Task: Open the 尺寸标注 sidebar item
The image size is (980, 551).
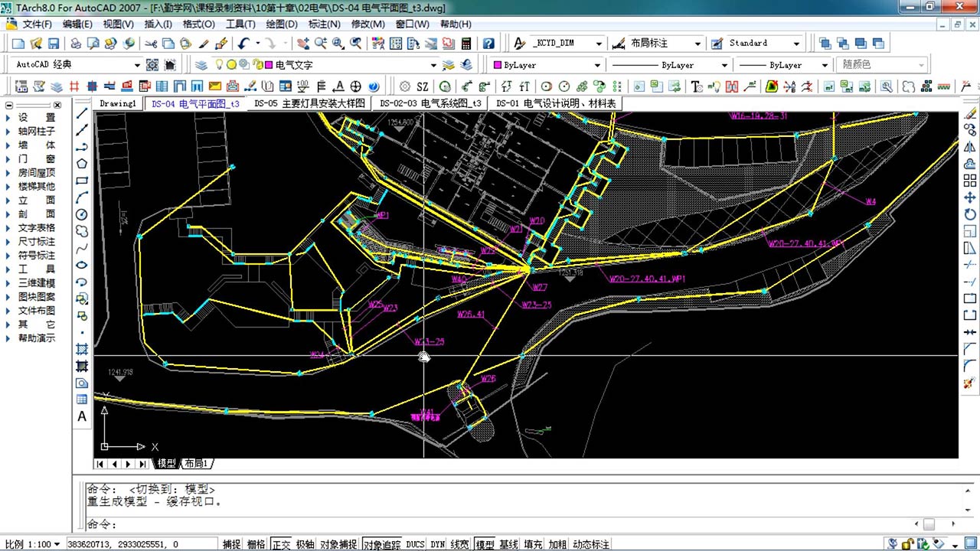Action: pos(36,242)
